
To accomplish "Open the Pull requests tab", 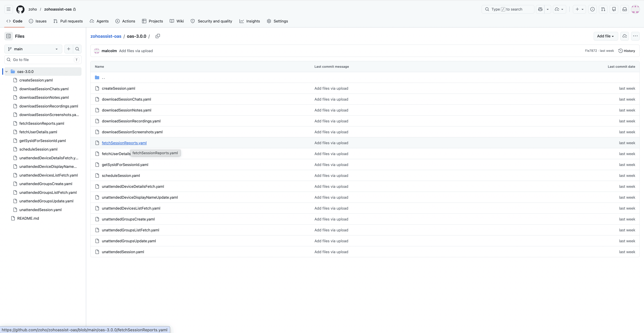I will pos(68,21).
